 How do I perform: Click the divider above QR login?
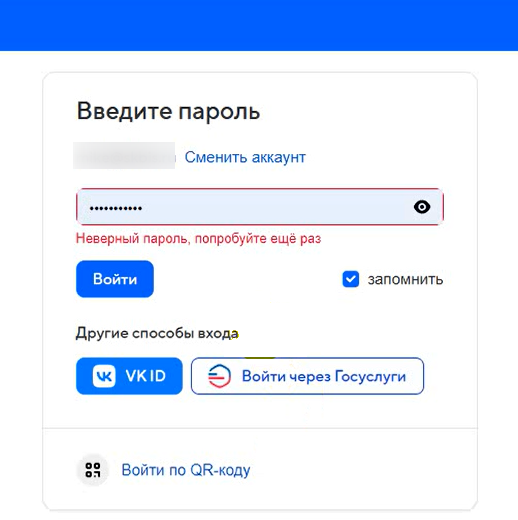260,428
